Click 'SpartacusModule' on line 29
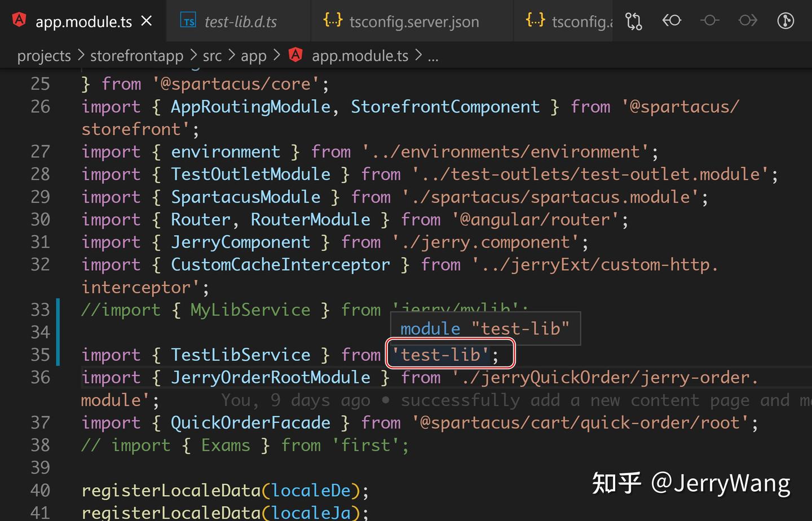812x521 pixels. point(245,197)
